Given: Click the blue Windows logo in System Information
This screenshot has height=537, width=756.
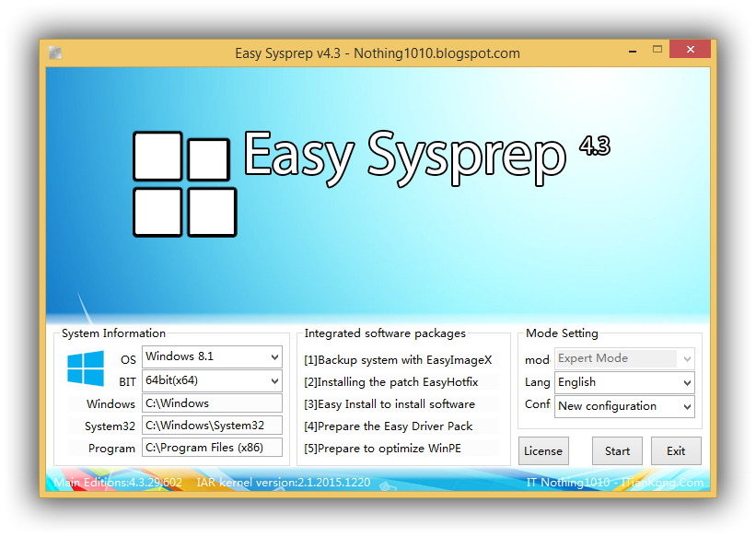Looking at the screenshot, I should click(x=86, y=368).
